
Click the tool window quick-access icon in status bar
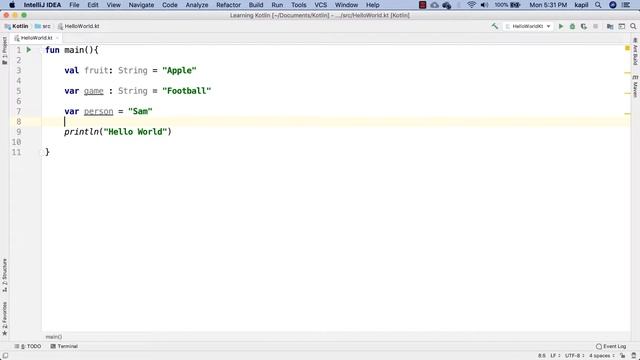pyautogui.click(x=5, y=356)
